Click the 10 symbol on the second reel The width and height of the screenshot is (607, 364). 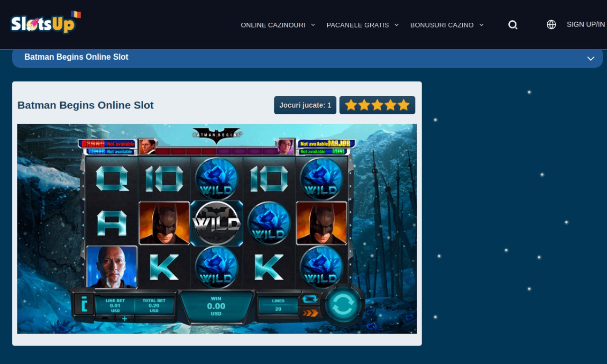click(165, 179)
